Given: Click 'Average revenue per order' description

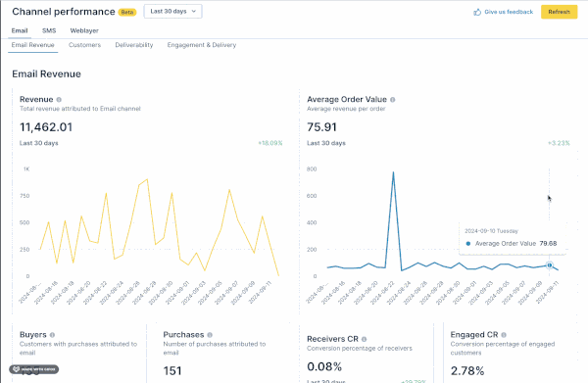Looking at the screenshot, I should point(346,109).
